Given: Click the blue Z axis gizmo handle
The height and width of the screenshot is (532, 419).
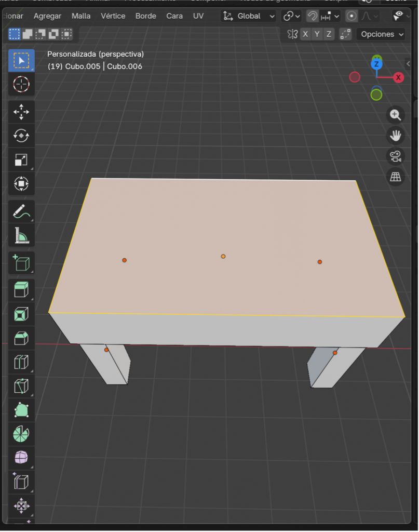Looking at the screenshot, I should pos(376,64).
